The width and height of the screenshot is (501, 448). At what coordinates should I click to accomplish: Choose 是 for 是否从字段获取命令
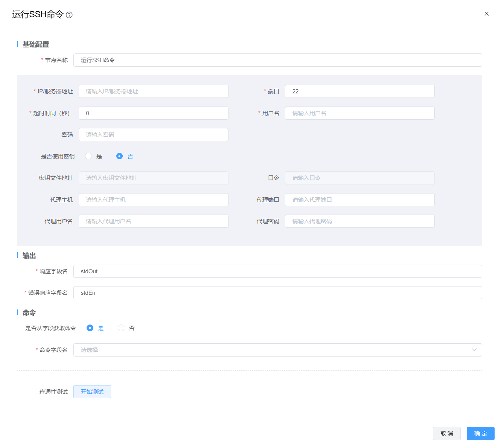click(90, 328)
